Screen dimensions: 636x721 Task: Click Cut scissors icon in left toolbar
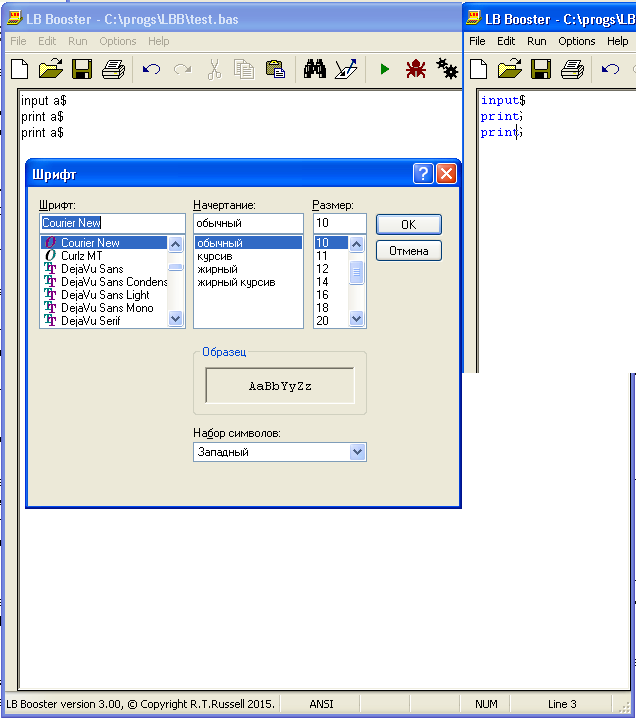coord(214,69)
